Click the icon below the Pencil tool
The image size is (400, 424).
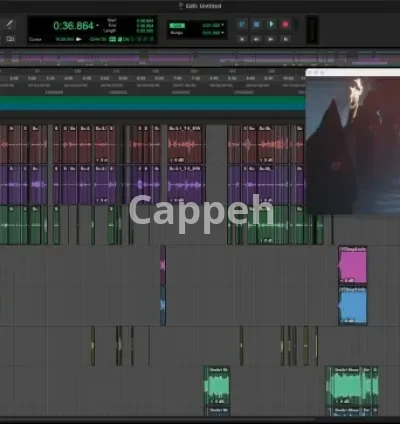[x=10, y=39]
